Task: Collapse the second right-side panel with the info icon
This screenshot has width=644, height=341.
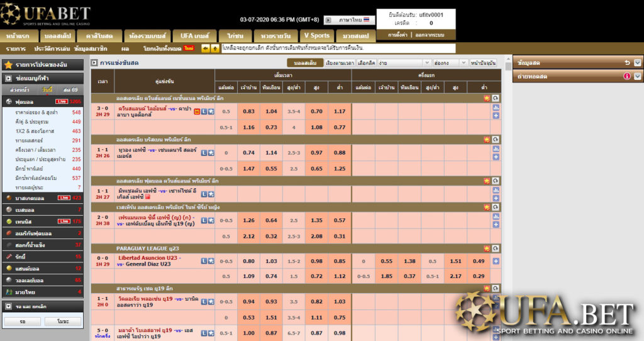Action: (637, 76)
